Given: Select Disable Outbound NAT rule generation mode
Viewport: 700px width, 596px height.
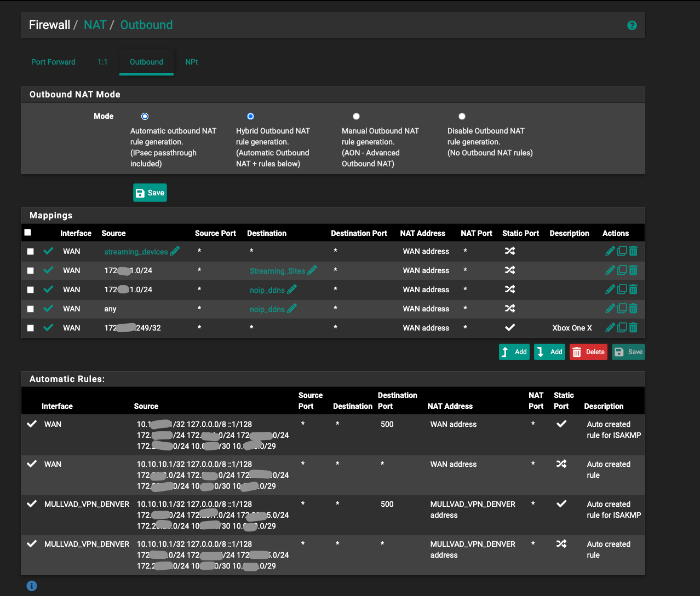Looking at the screenshot, I should (x=462, y=116).
